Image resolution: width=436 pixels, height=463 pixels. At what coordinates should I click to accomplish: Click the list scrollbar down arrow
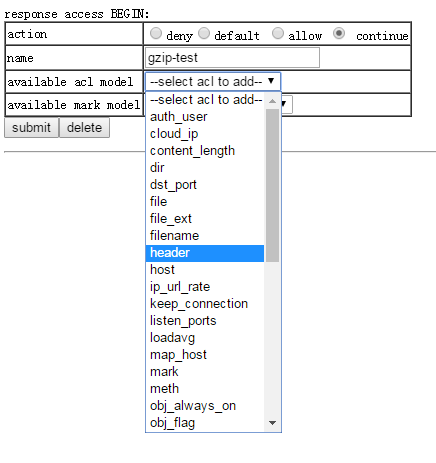point(272,423)
